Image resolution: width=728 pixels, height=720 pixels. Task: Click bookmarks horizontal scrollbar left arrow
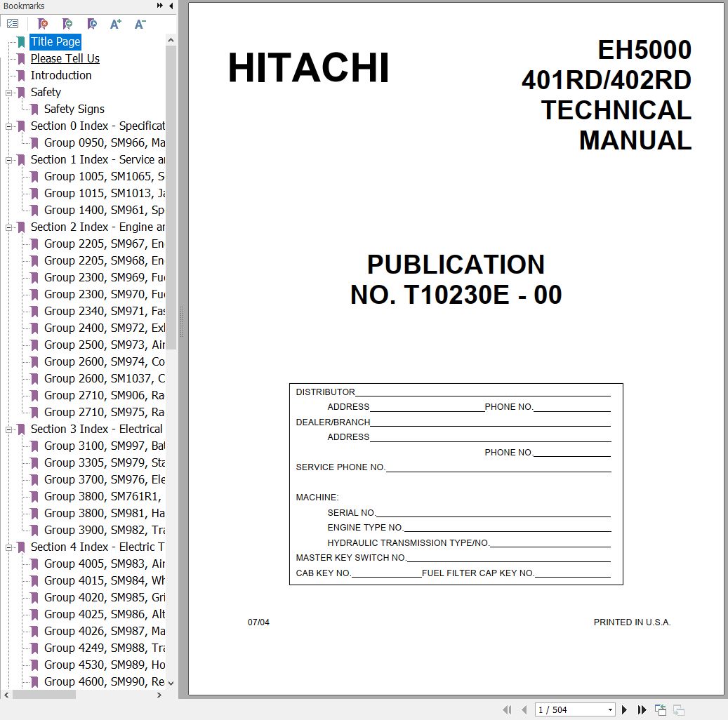pyautogui.click(x=6, y=695)
